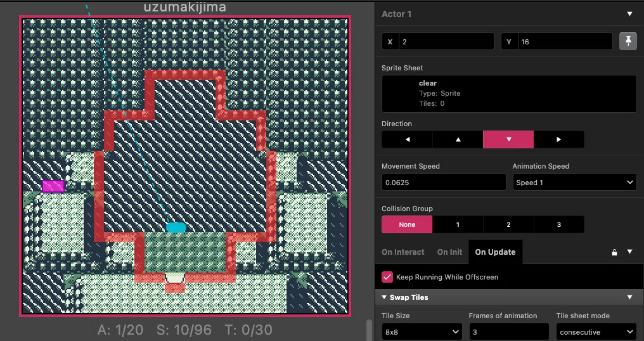This screenshot has width=644, height=341.
Task: Open the Tile Size 8x8 dropdown
Action: [x=422, y=332]
